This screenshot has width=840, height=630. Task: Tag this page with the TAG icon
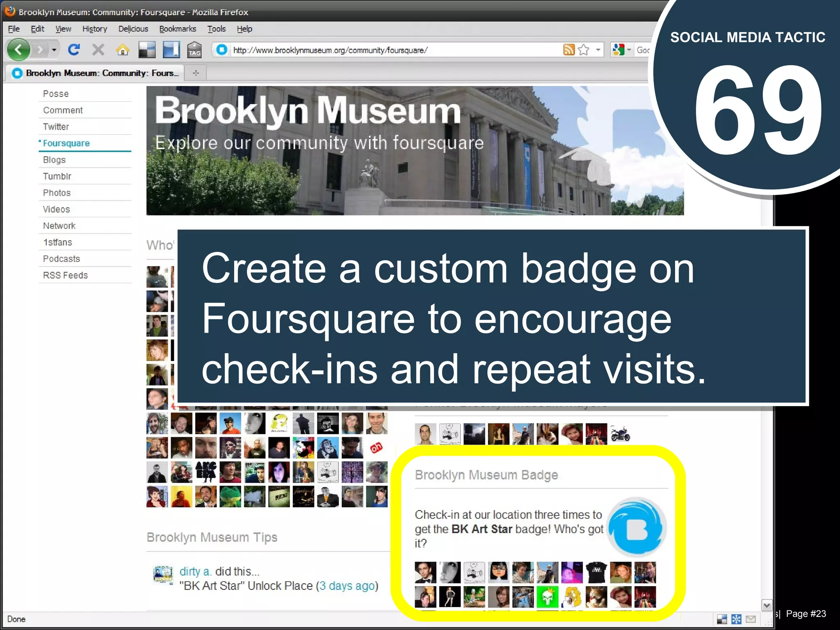click(194, 50)
